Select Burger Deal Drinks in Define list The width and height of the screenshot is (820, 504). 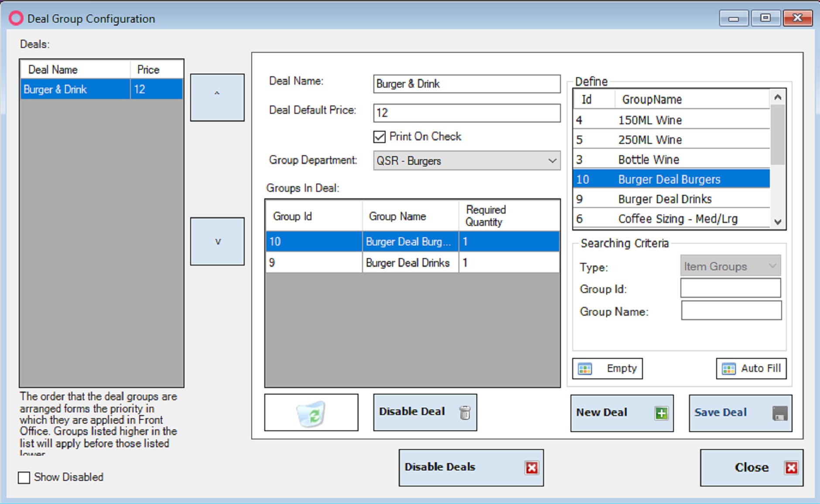click(665, 199)
